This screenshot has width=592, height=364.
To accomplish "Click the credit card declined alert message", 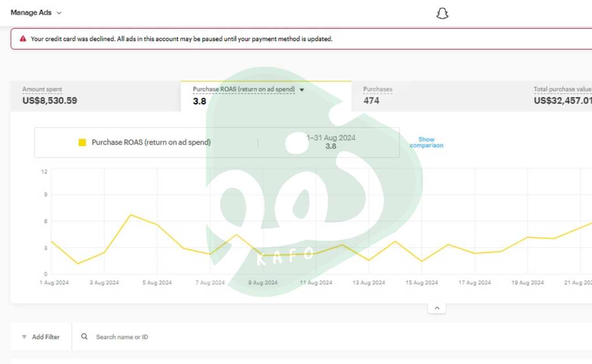I will [x=181, y=39].
